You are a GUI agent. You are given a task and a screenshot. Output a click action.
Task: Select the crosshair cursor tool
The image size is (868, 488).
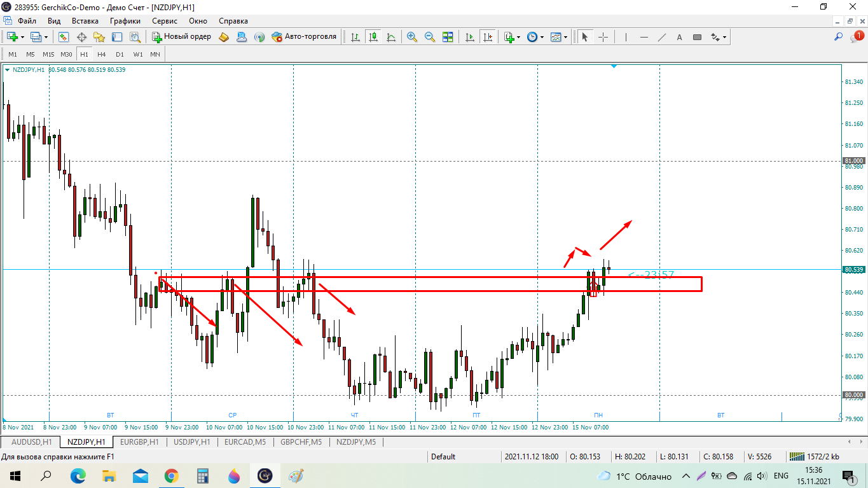(x=603, y=37)
